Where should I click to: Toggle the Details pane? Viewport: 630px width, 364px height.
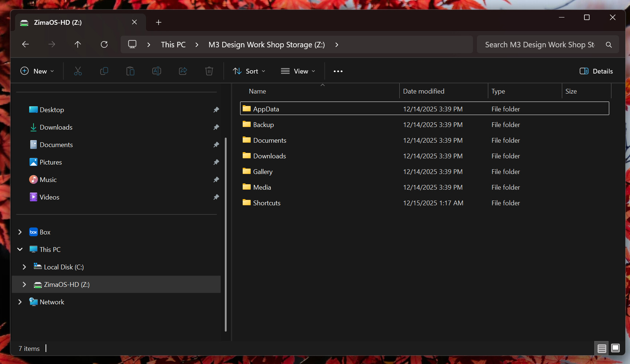596,71
